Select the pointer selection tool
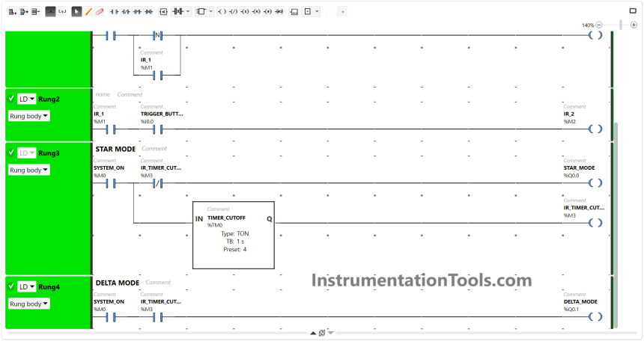The image size is (644, 341). point(76,11)
